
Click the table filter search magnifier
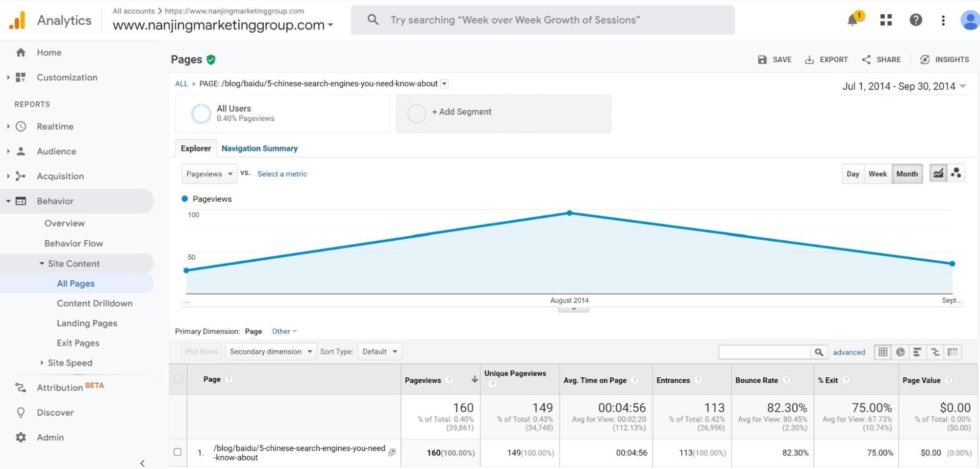click(x=819, y=352)
